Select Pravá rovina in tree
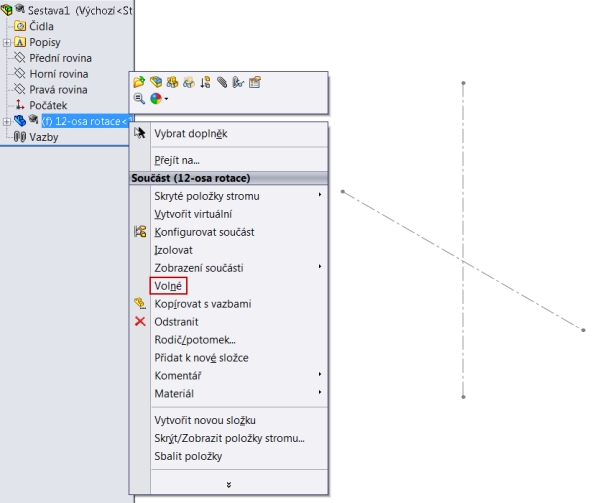 58,90
